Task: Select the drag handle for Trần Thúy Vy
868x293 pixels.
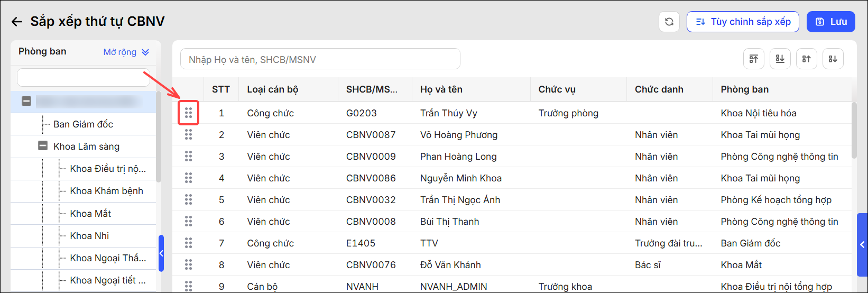Action: [x=189, y=113]
